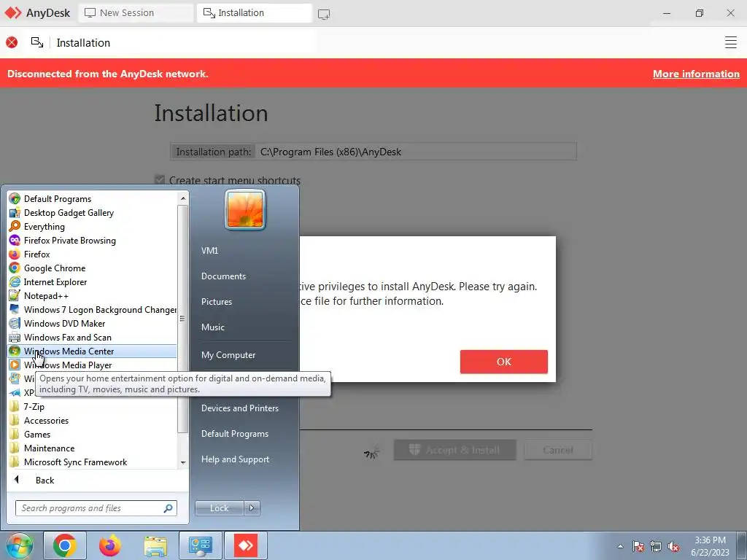Open Music from the Start menu
Screen dimensions: 747x560
tap(212, 327)
